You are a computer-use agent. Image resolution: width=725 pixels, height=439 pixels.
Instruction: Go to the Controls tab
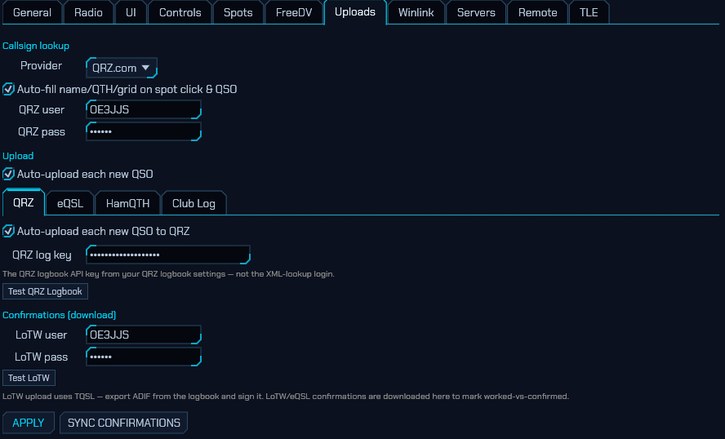180,12
